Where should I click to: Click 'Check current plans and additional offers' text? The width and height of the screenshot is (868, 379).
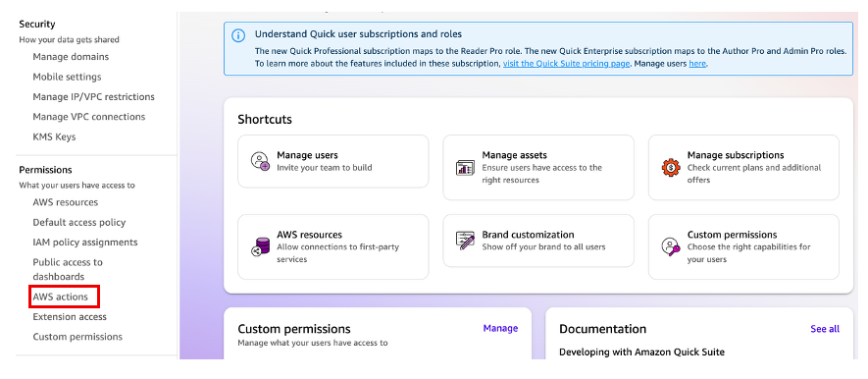point(754,174)
